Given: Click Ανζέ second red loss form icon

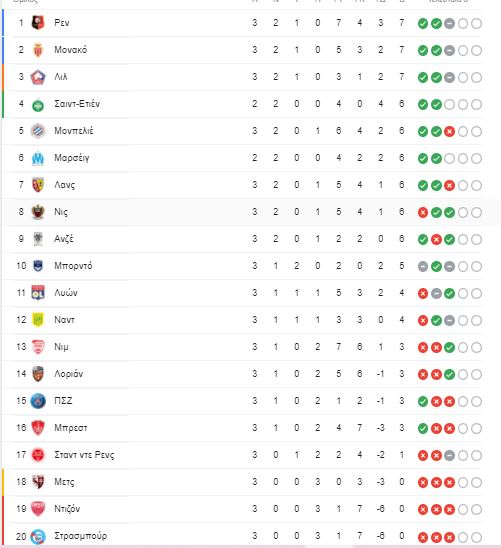Looking at the screenshot, I should [436, 239].
